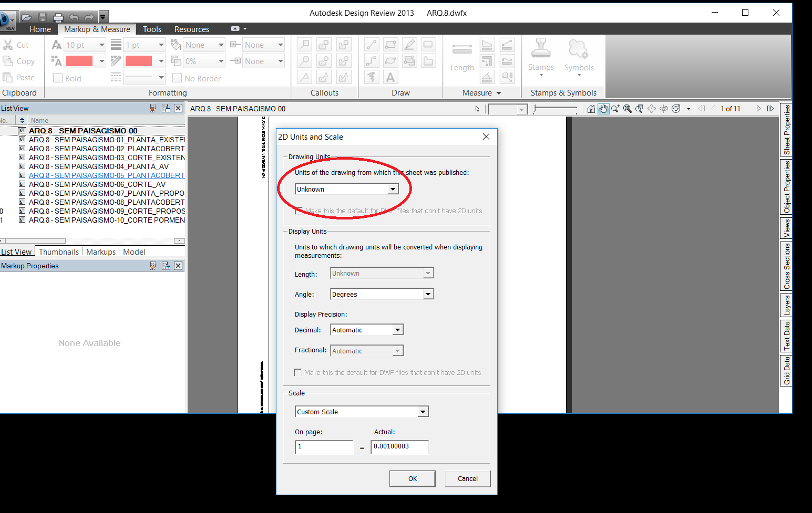Screen dimensions: 812x513
Task: Expand the Custom Scale dropdown
Action: pos(423,411)
